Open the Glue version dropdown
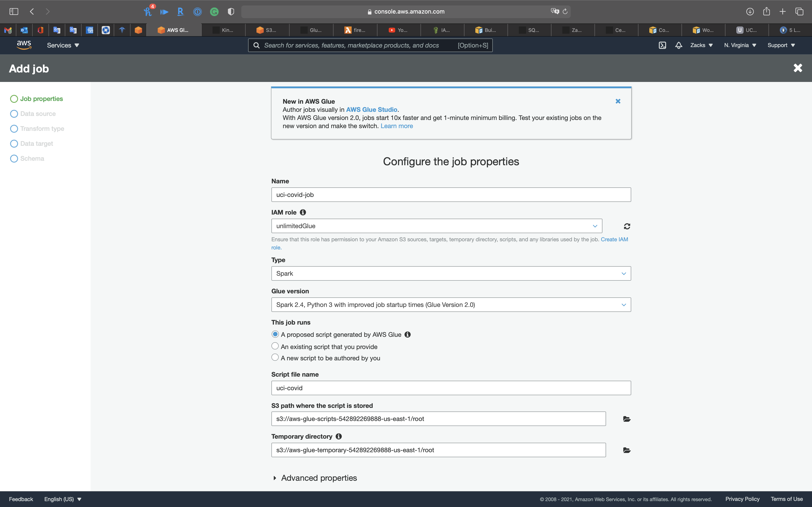 (x=451, y=305)
